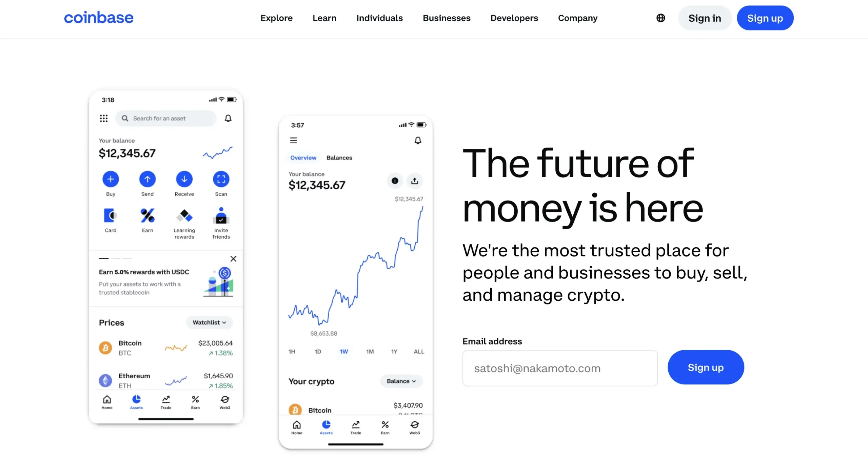Click the Explore menu item
Screen dimensions: 868x462
click(277, 18)
